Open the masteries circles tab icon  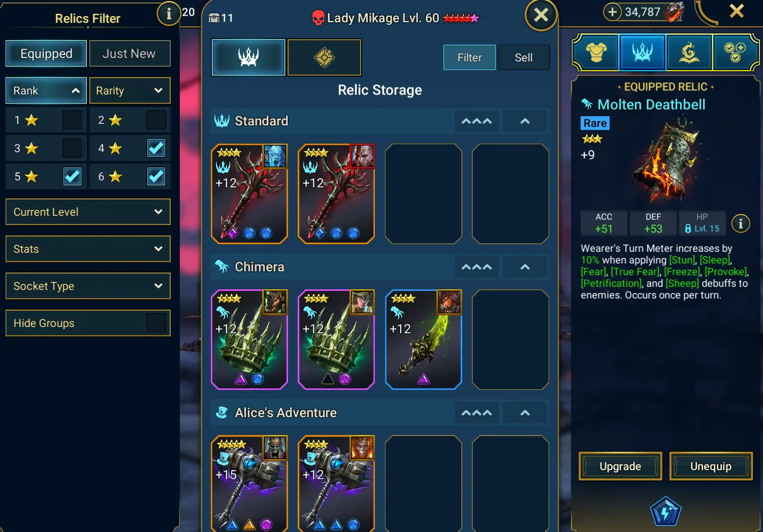click(735, 52)
